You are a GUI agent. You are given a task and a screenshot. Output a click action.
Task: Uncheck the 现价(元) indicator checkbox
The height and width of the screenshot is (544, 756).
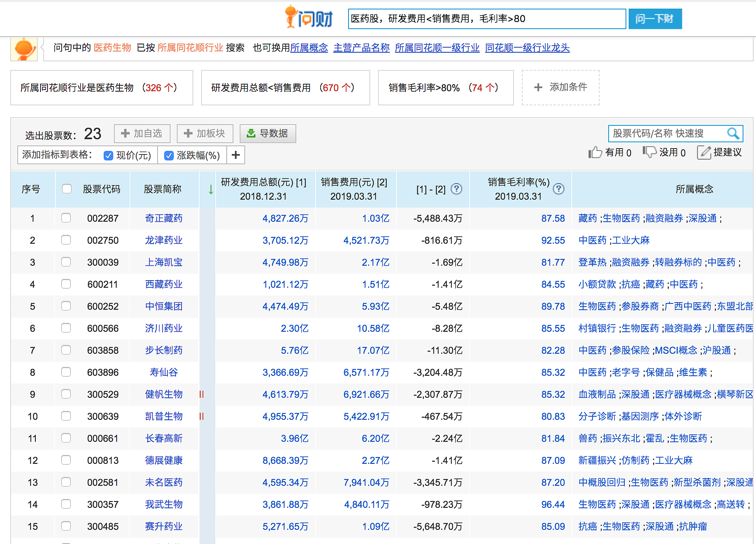pos(108,156)
